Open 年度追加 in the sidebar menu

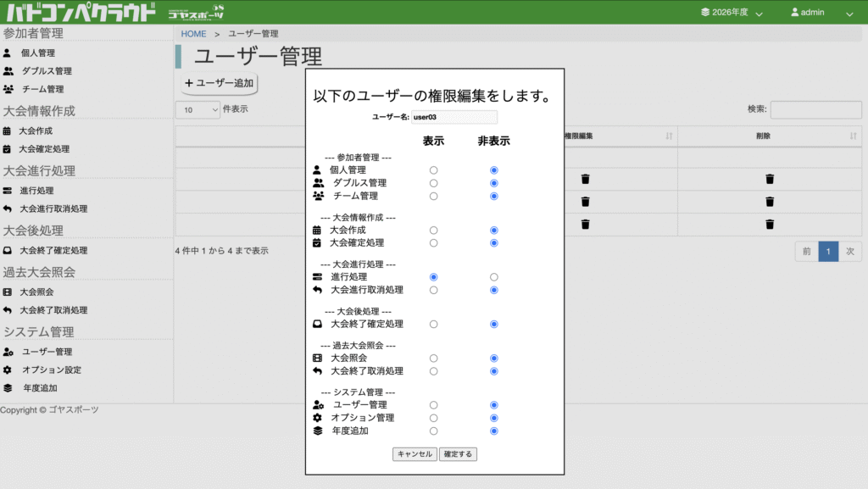click(40, 388)
